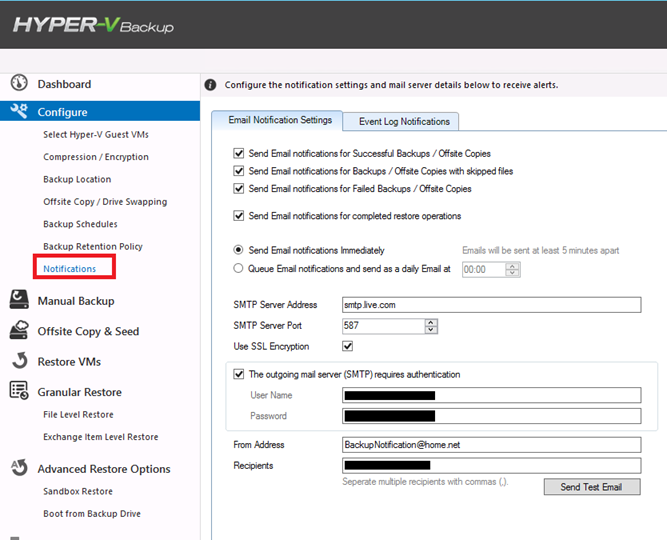Open Backup Schedules page
667x540 pixels.
[x=80, y=224]
